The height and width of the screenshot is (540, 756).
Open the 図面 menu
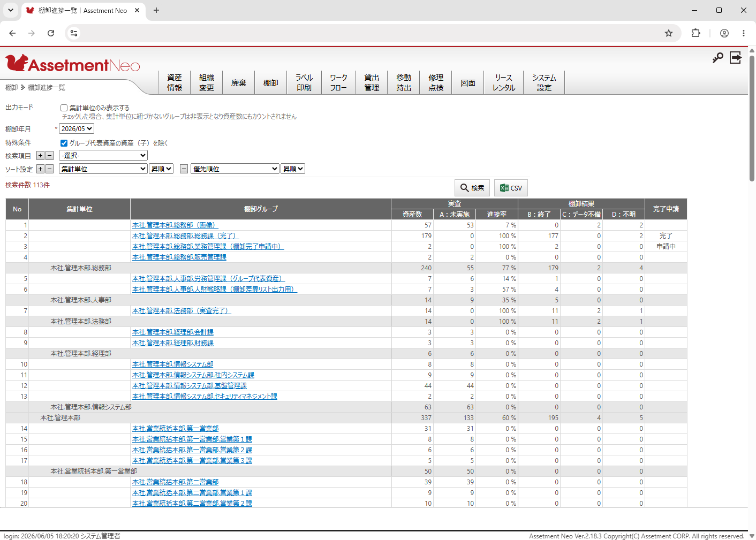(x=468, y=83)
